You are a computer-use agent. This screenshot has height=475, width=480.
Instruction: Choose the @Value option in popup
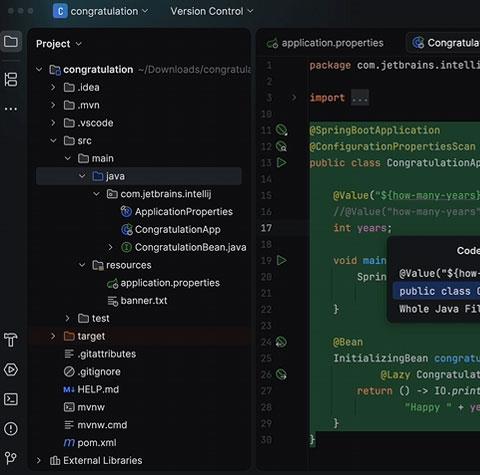(x=438, y=274)
